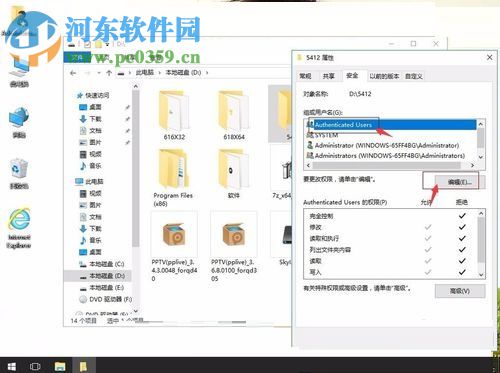Click deny checkmark for 读取

point(462,261)
